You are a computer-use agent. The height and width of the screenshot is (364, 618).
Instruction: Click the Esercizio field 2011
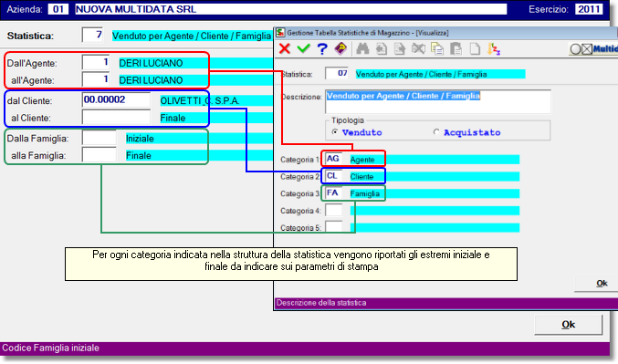click(x=589, y=9)
